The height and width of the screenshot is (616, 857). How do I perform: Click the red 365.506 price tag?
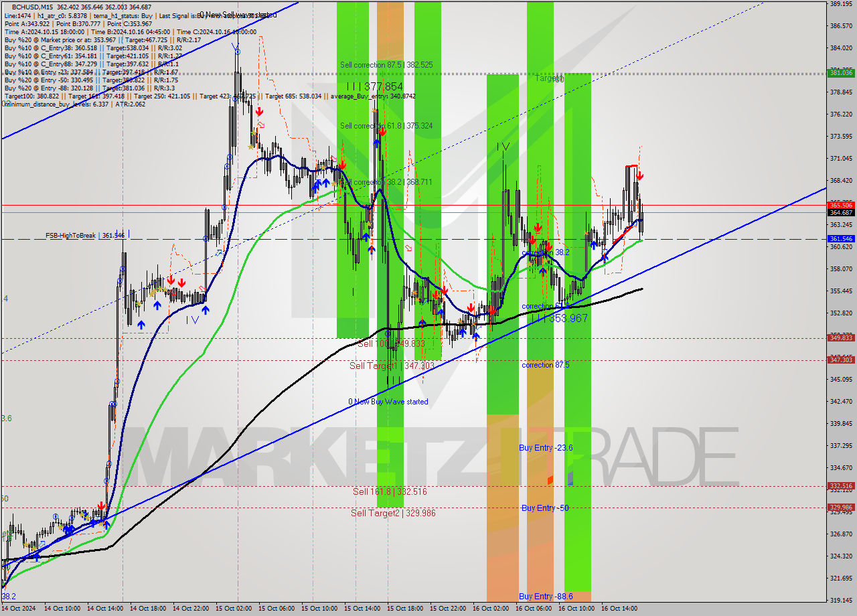coord(841,205)
